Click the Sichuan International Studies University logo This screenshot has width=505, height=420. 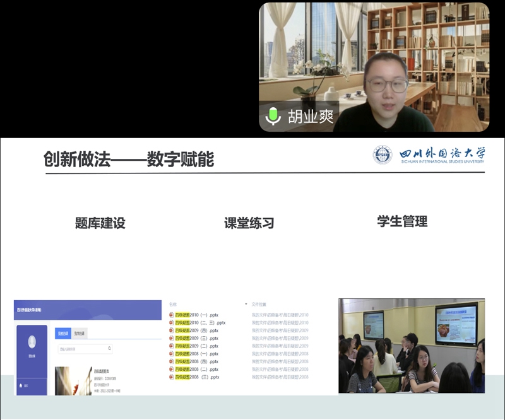(x=383, y=155)
